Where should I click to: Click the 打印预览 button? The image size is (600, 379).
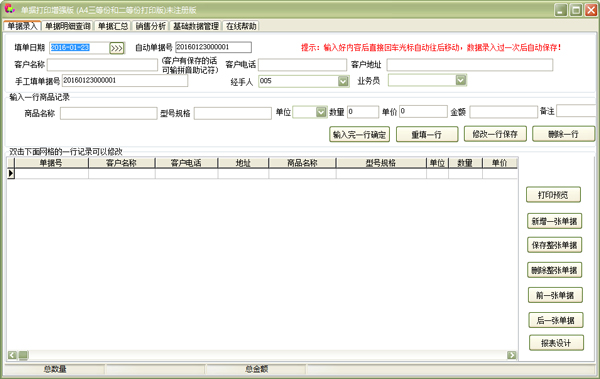(x=553, y=195)
